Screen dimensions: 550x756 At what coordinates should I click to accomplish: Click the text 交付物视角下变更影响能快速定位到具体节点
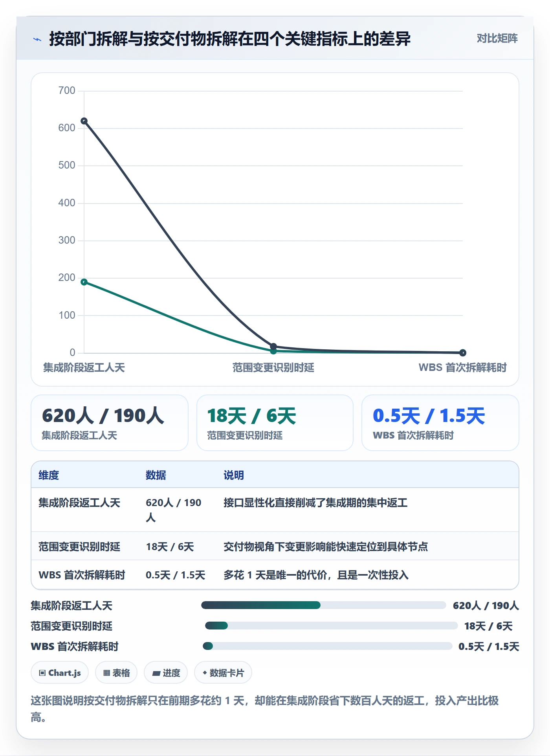326,547
